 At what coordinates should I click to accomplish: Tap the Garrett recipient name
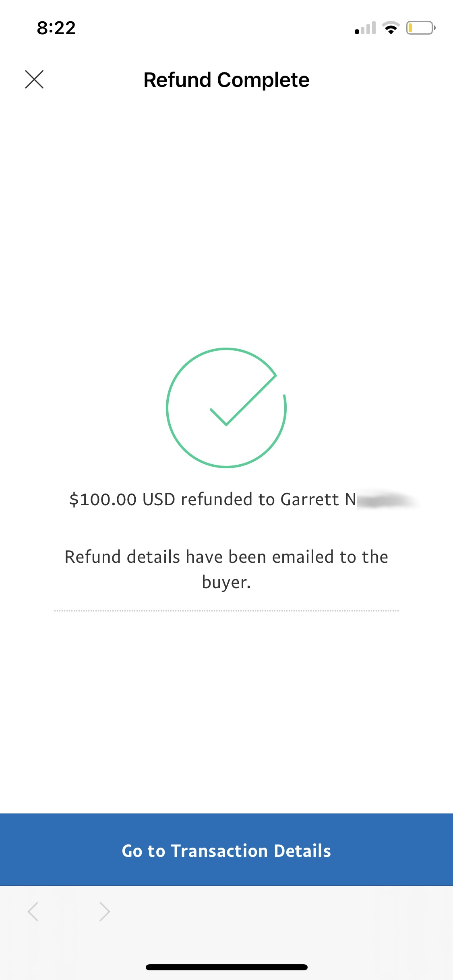[x=310, y=499]
